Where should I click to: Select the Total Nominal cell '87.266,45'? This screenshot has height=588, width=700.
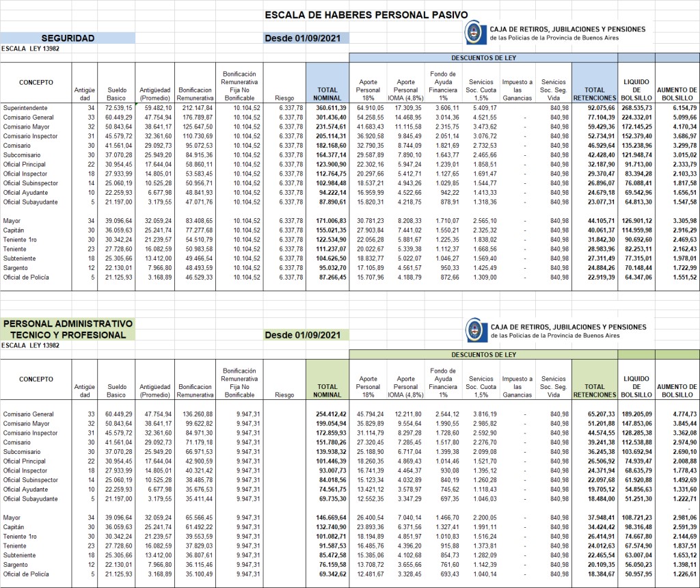pyautogui.click(x=333, y=278)
